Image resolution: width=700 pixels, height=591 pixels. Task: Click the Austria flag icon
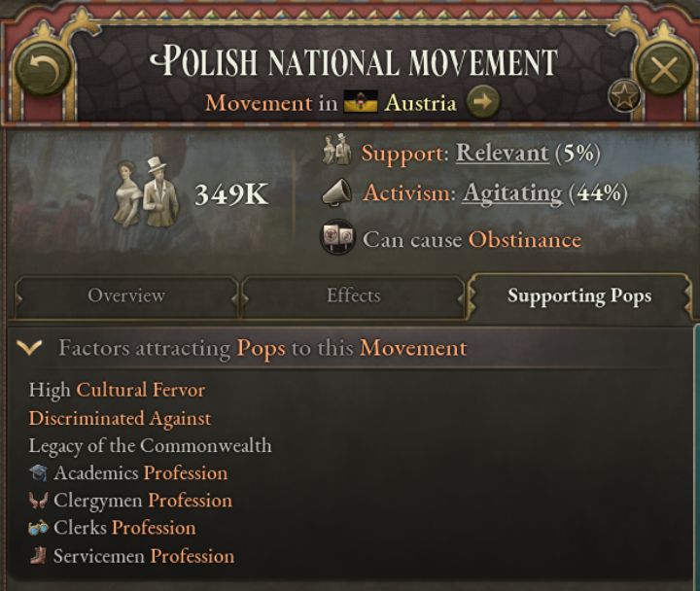pos(361,102)
